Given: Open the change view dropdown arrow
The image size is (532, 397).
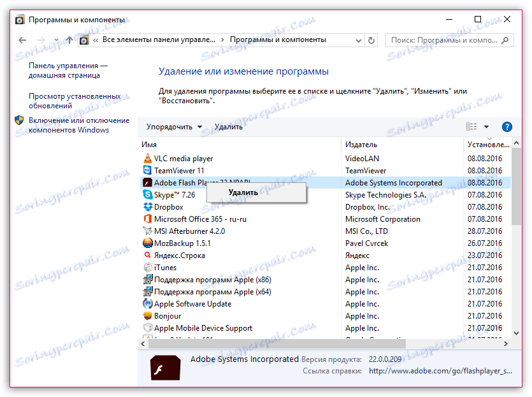Looking at the screenshot, I should [485, 126].
